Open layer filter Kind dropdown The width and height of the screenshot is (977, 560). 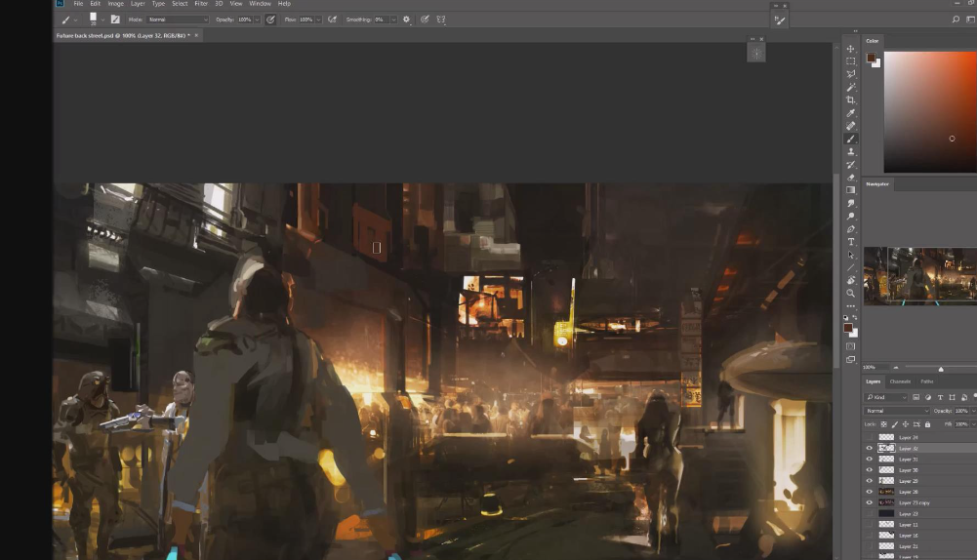coord(886,397)
